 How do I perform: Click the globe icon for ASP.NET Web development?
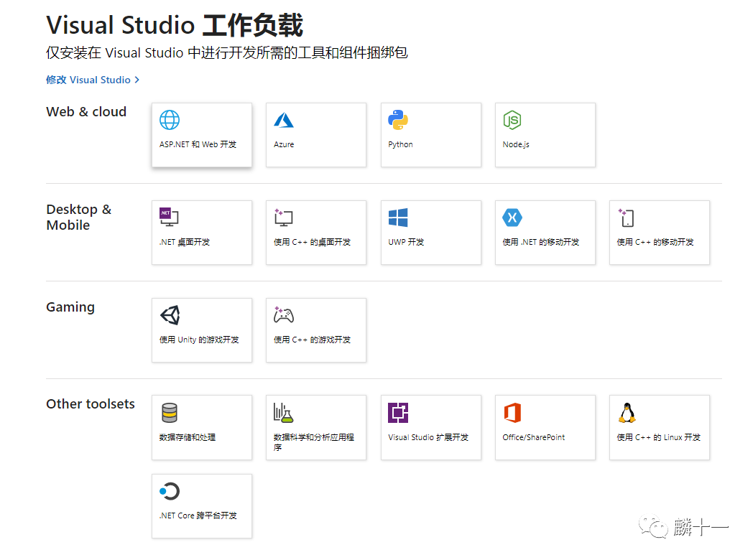170,120
